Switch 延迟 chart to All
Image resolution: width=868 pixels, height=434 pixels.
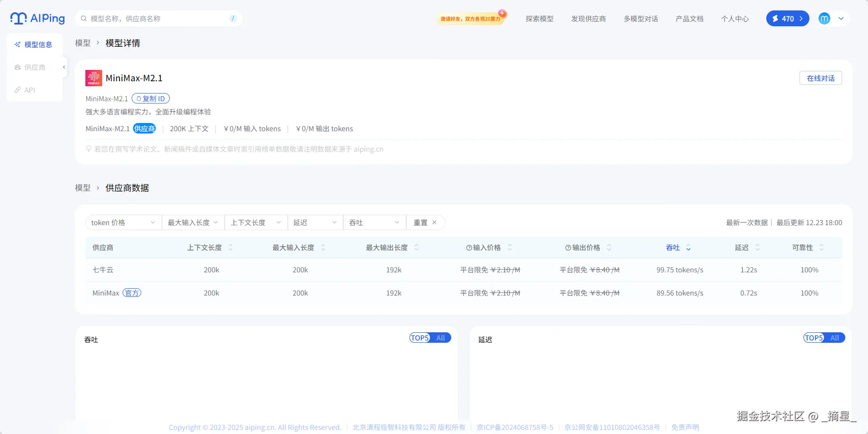(x=835, y=338)
